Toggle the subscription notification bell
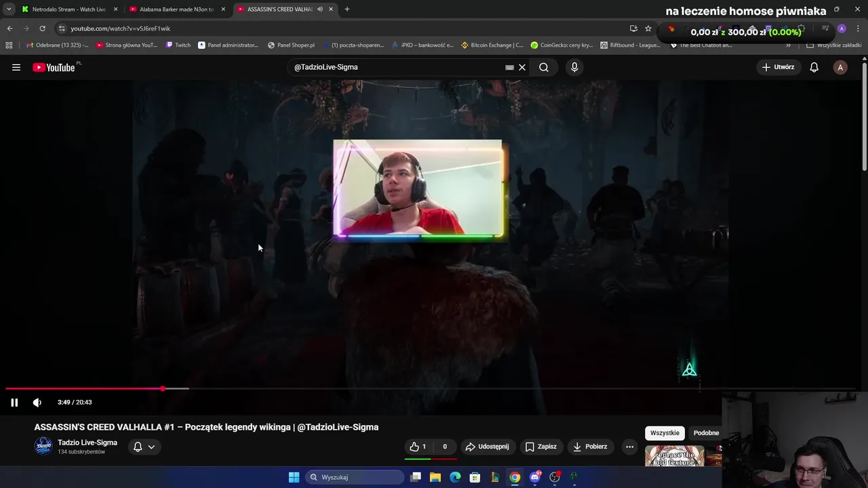 (138, 447)
